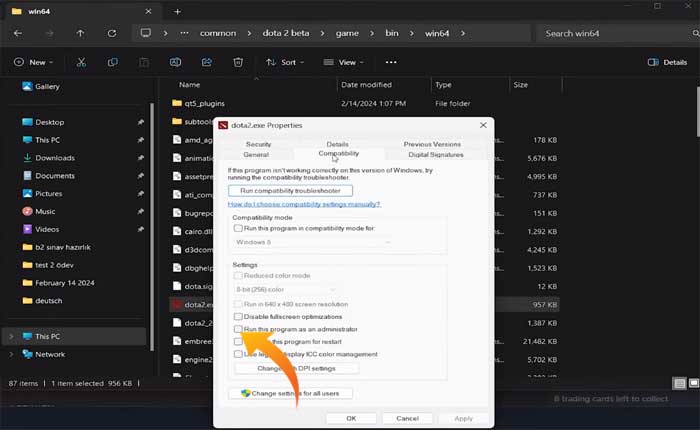Click the Forward navigation arrow
Screen dimensions: 700x430
[50, 33]
